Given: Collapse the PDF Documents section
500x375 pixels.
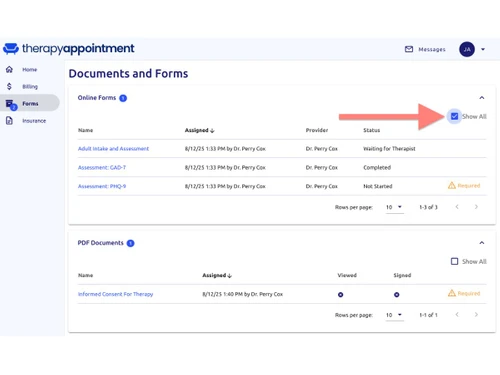Looking at the screenshot, I should (x=482, y=243).
